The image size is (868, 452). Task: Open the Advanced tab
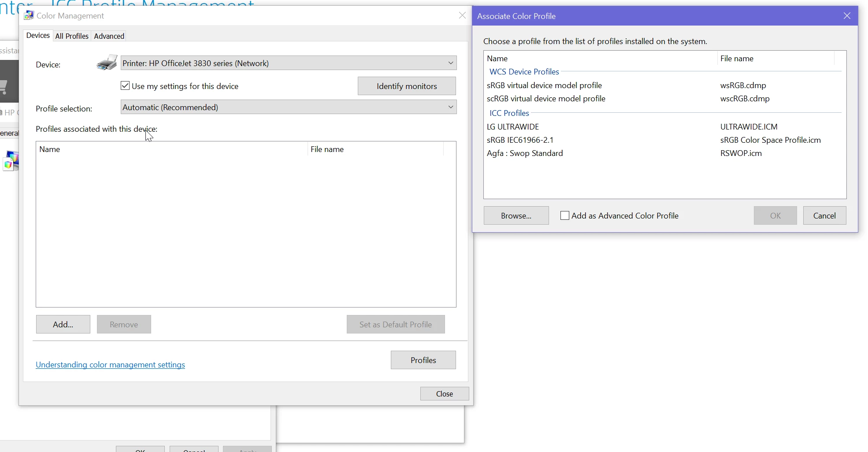pyautogui.click(x=109, y=36)
